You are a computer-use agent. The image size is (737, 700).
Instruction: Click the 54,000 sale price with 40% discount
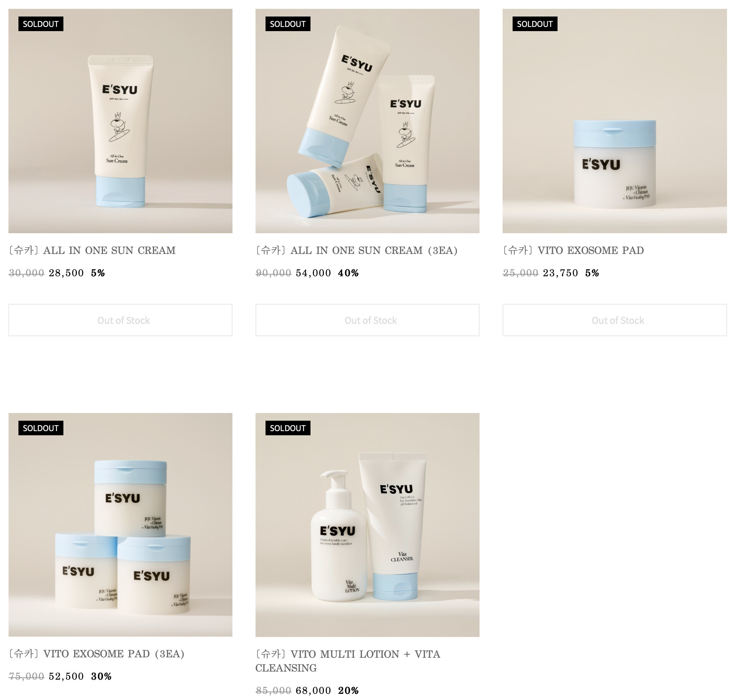[313, 273]
